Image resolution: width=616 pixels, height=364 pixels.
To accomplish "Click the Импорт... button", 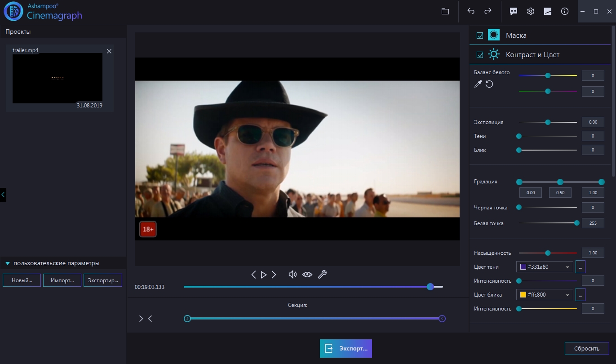I will [62, 280].
